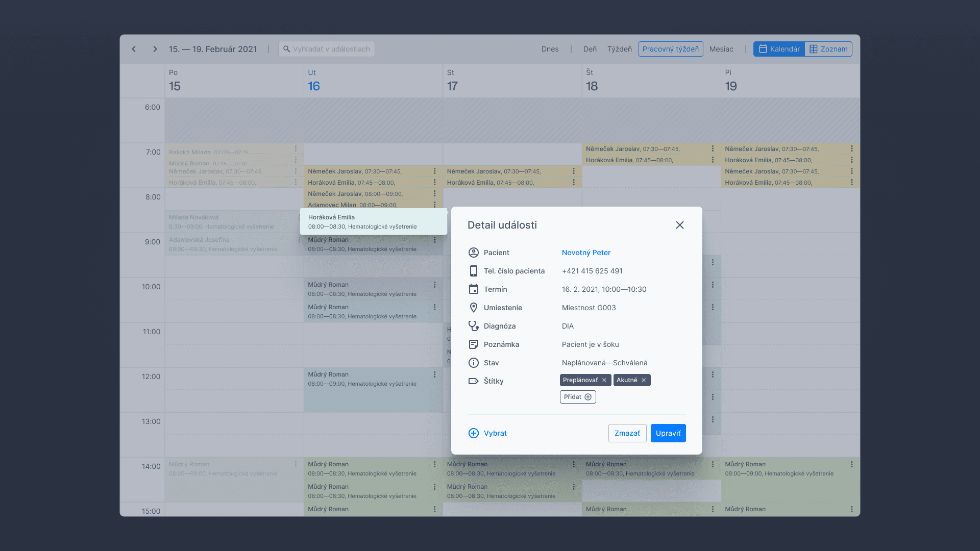This screenshot has height=551, width=980.
Task: Click the Vybrať plus icon
Action: [473, 433]
